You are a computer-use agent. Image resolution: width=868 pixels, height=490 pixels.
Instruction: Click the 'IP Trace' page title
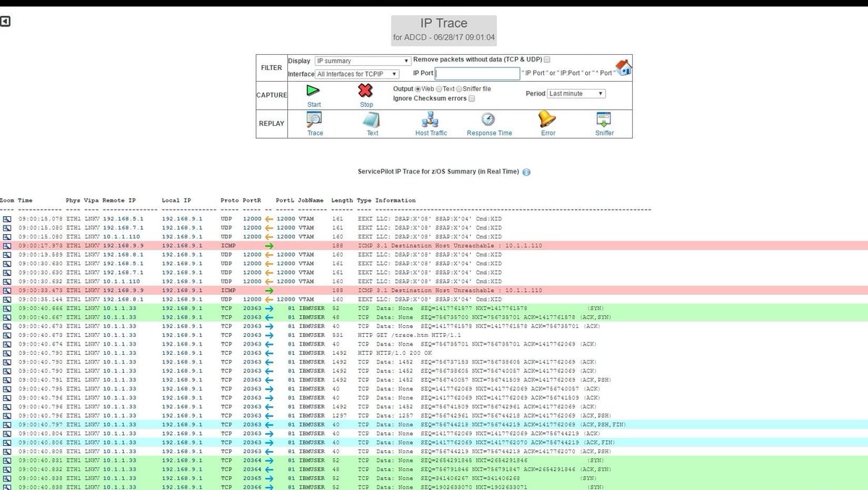444,24
